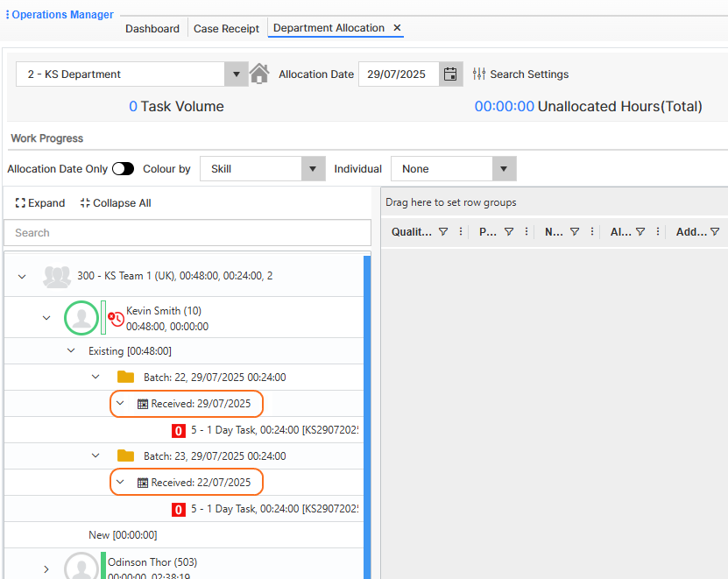728x579 pixels.
Task: Open the filter funnel on the Qualit... column
Action: point(445,231)
